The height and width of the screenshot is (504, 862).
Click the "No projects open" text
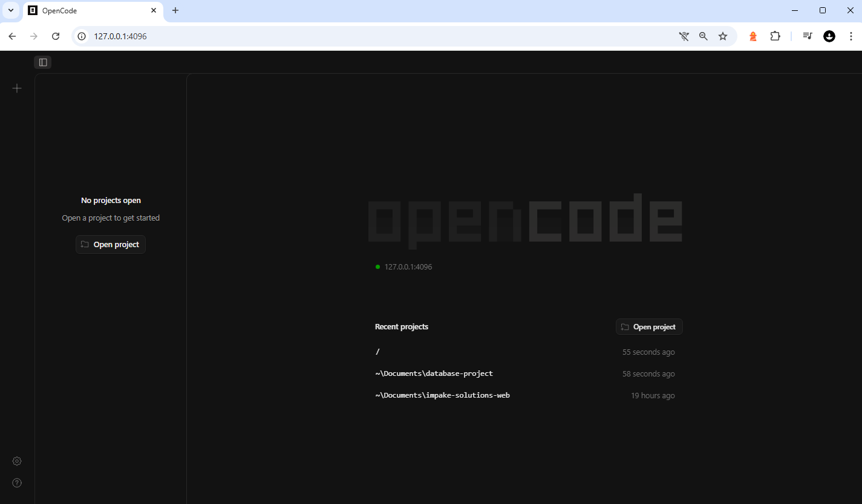111,200
